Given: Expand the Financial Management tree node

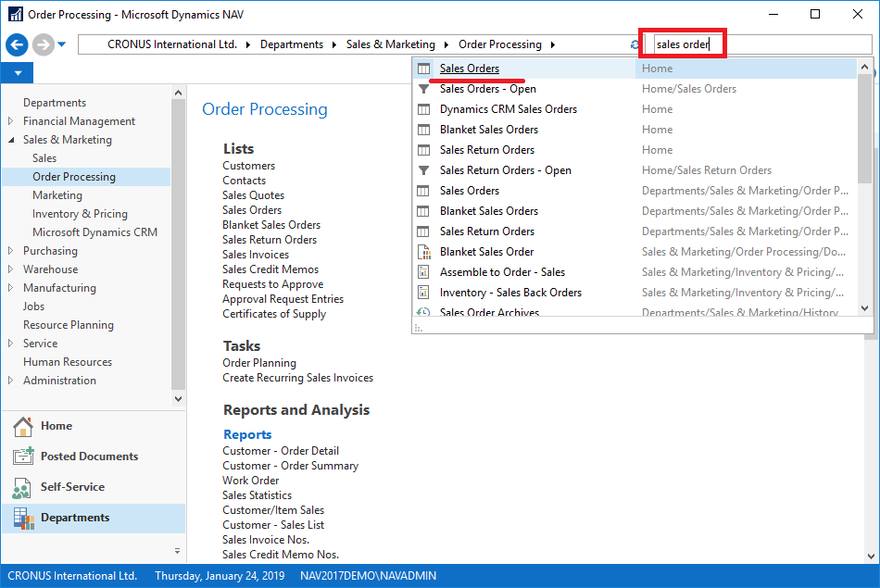Looking at the screenshot, I should (11, 121).
